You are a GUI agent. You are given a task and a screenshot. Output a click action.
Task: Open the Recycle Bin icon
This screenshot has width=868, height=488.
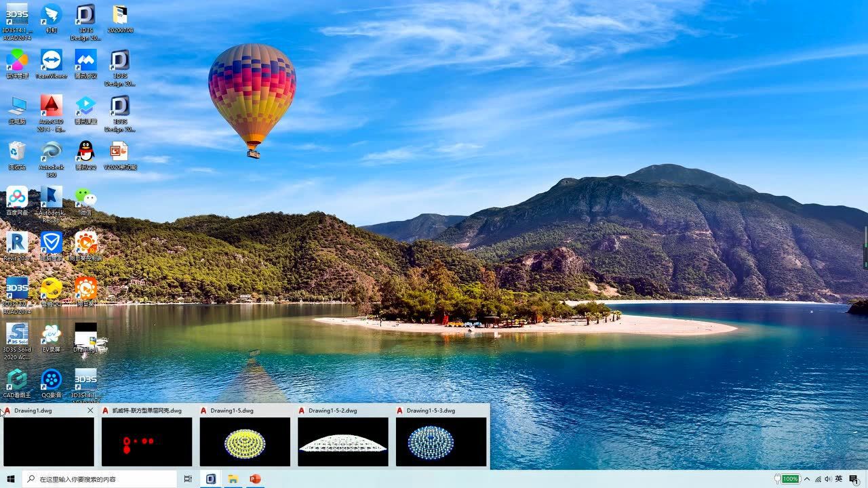coord(17,152)
